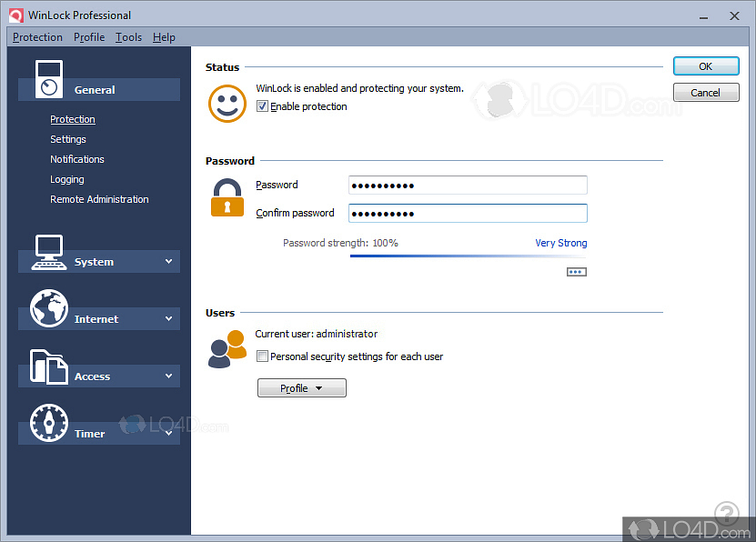The width and height of the screenshot is (756, 542).
Task: Click the System monitor icon in sidebar
Action: pos(47,252)
